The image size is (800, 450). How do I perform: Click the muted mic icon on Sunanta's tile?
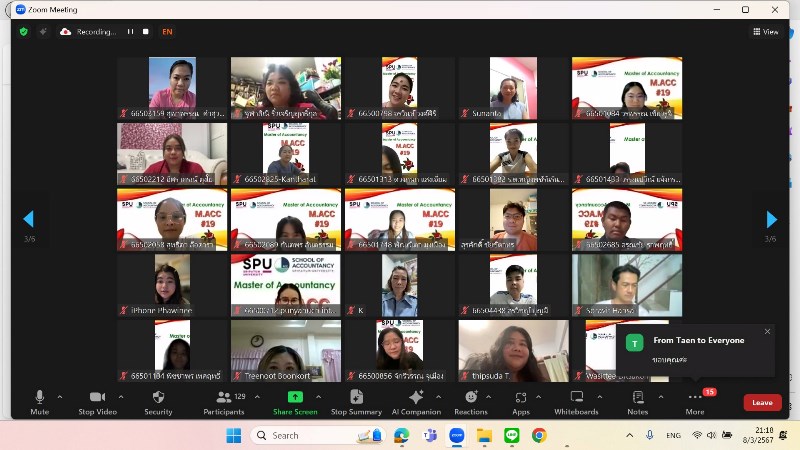pos(465,113)
